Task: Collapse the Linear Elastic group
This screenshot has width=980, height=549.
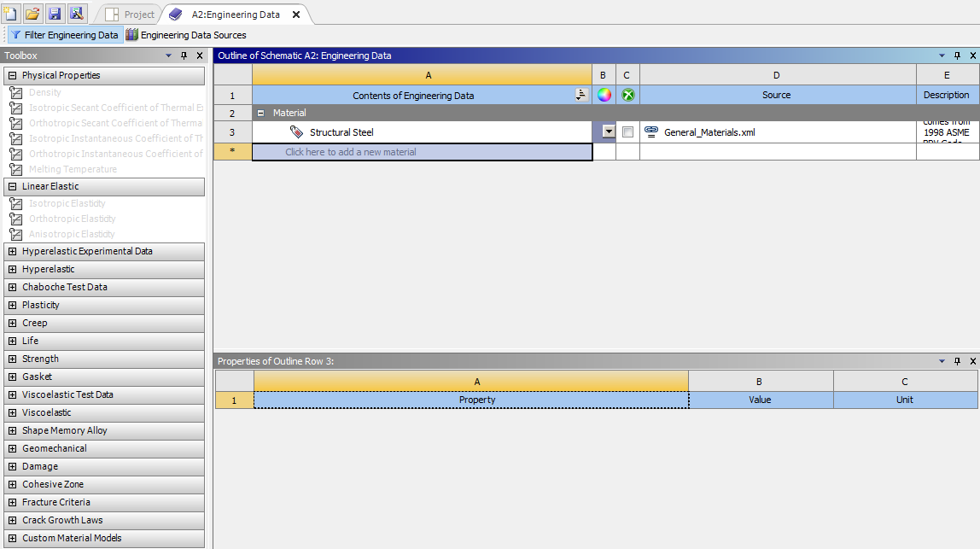Action: click(13, 186)
